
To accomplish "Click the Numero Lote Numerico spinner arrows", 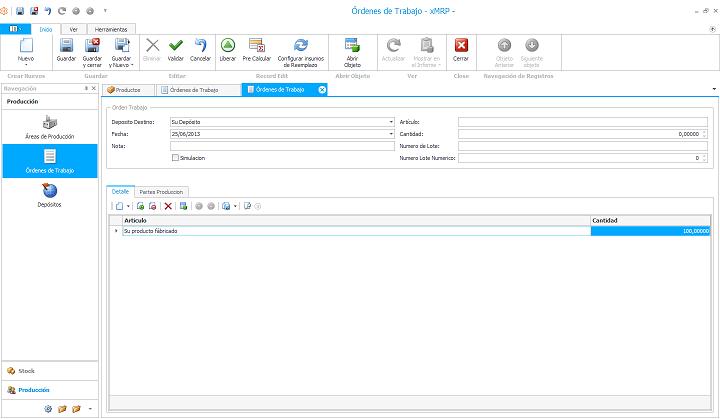I will coord(704,158).
